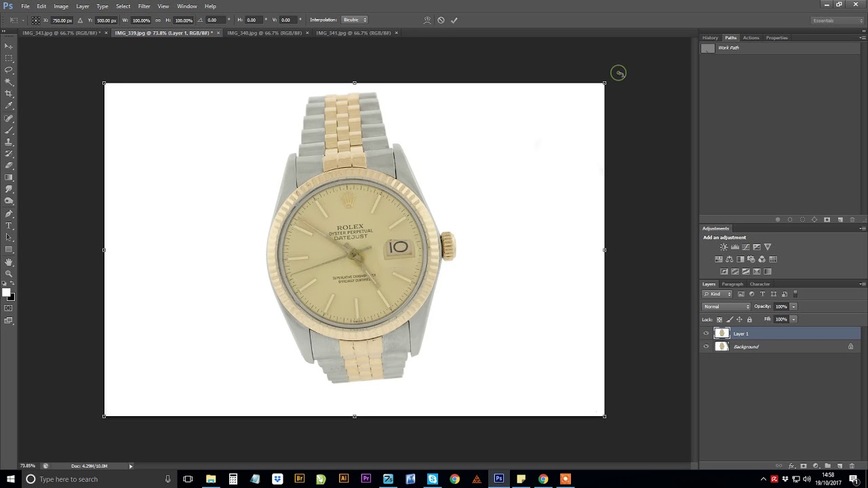The height and width of the screenshot is (488, 868).
Task: Cancel the transform in options bar
Action: pos(441,20)
